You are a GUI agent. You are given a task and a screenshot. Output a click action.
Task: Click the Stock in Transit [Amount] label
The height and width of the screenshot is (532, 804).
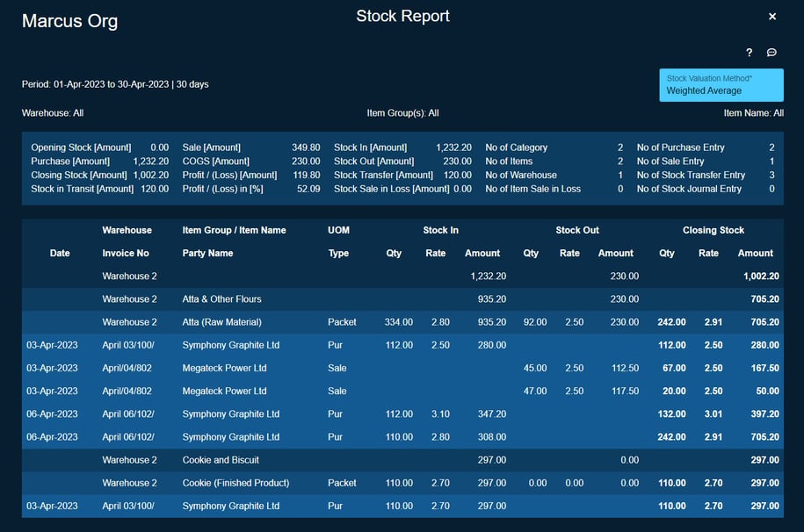click(x=82, y=189)
